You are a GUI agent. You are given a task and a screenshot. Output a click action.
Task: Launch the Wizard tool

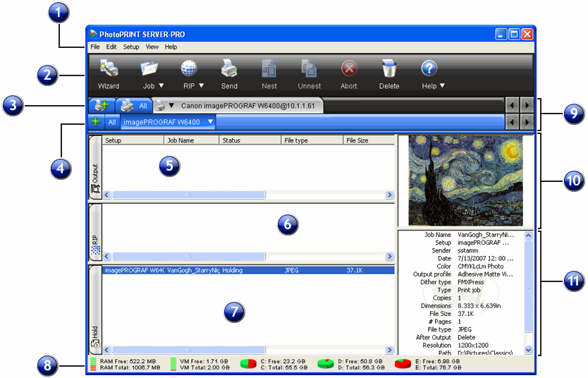point(109,68)
